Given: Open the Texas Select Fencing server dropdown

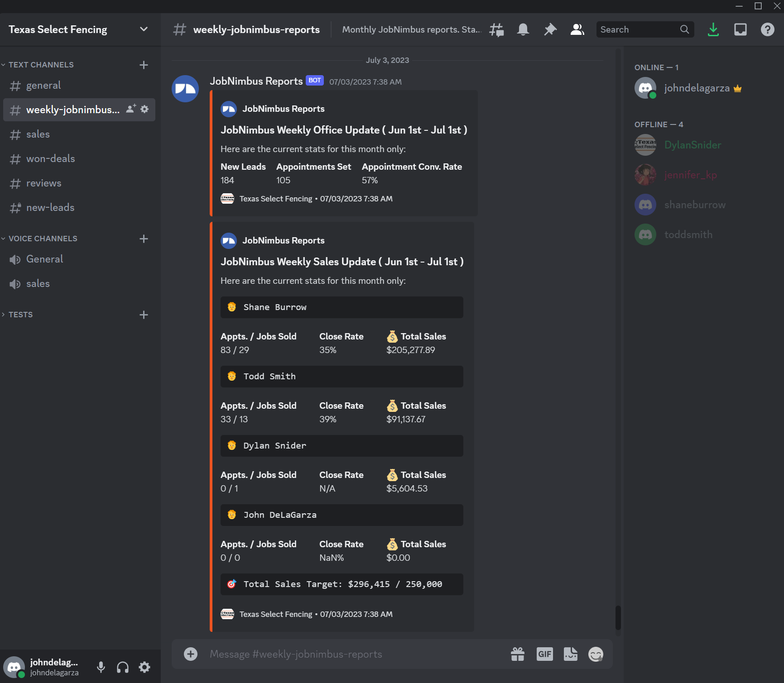Looking at the screenshot, I should [x=144, y=29].
